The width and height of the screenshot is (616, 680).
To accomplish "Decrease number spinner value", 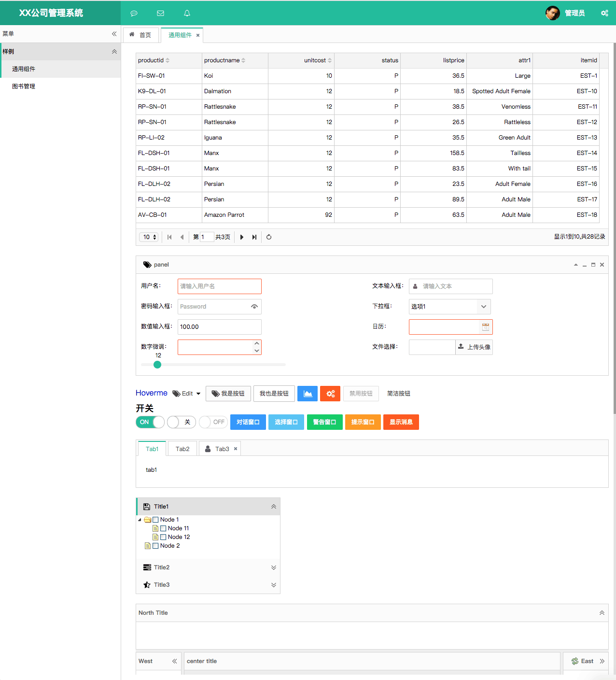I will point(257,351).
